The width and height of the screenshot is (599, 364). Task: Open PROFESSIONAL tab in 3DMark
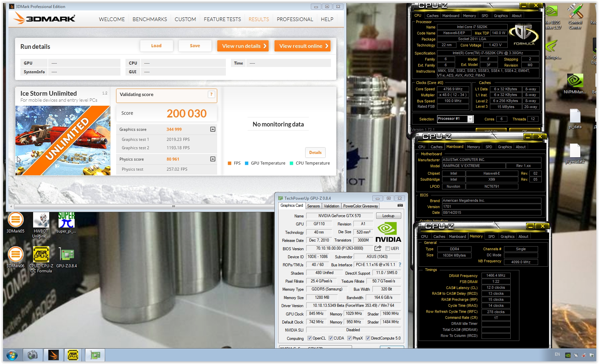295,19
